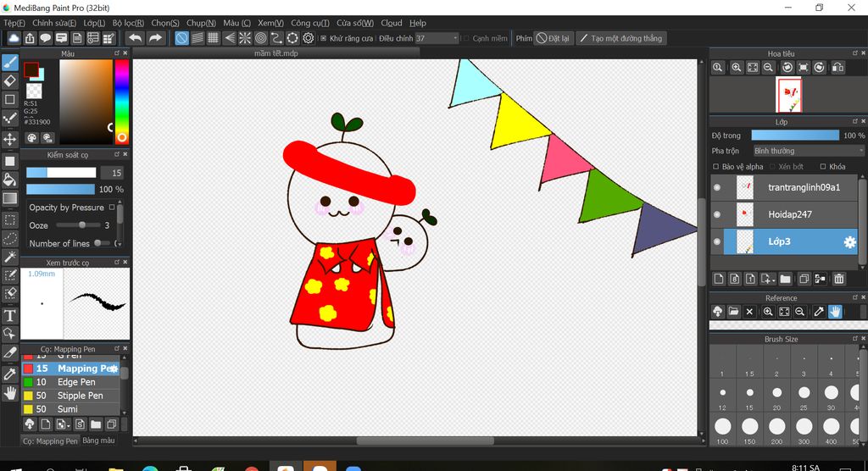Switch to the Bảng màu tab
This screenshot has width=868, height=471.
coord(98,441)
